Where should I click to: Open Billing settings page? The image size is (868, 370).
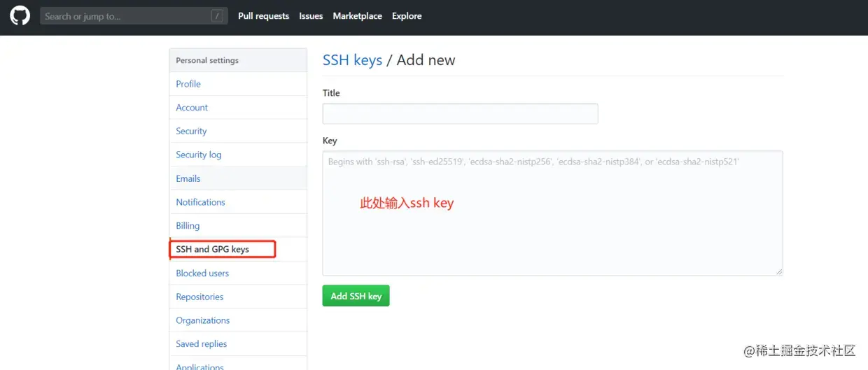(x=238, y=226)
